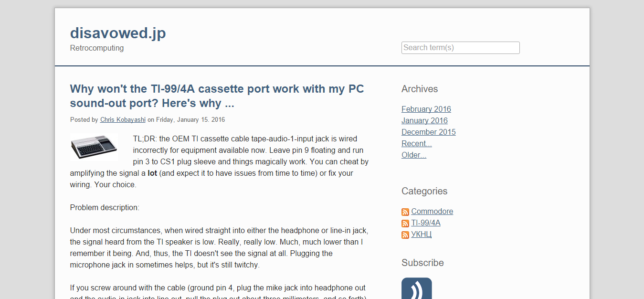
Task: Click the large blue Subscribe feed icon
Action: coord(417,288)
